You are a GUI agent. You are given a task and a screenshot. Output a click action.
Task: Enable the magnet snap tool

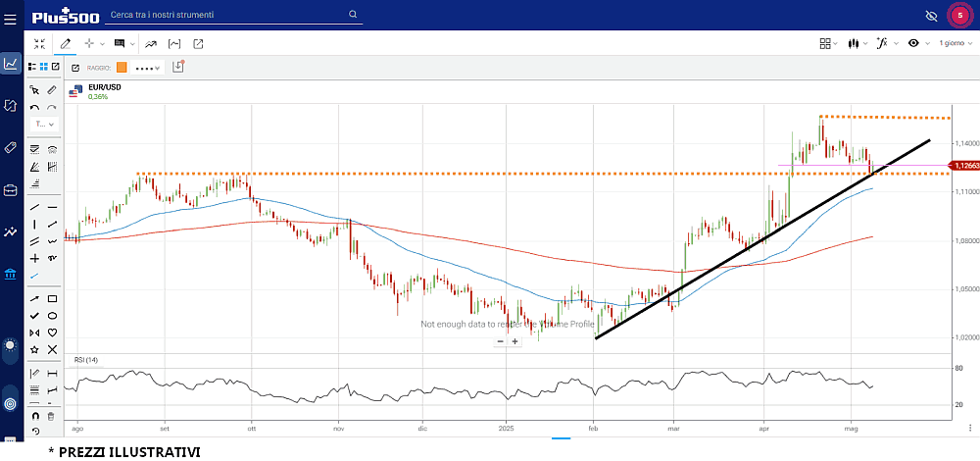coord(35,416)
